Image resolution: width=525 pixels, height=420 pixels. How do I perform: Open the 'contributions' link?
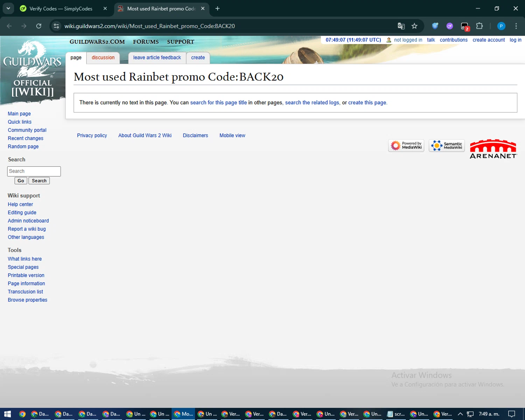pyautogui.click(x=454, y=40)
